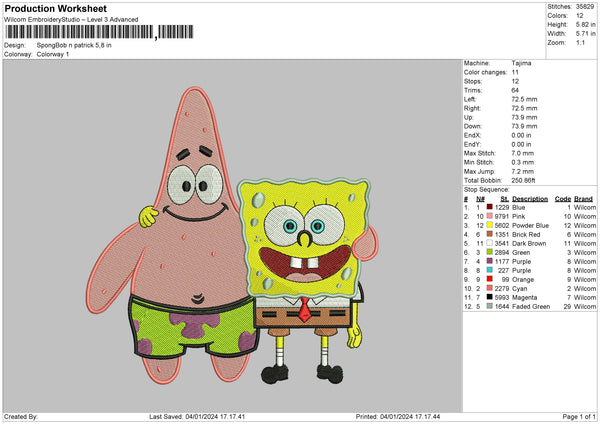Viewport: 600px width, 424px height.
Task: Select the 'Colorway 1' value
Action: click(x=53, y=54)
